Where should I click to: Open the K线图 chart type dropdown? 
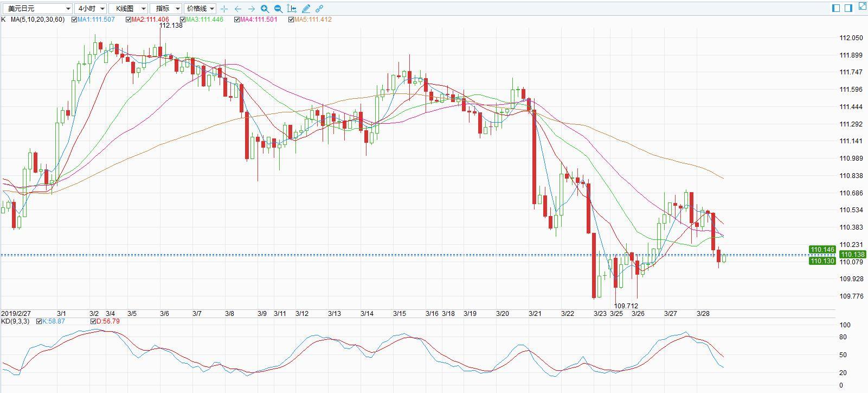[x=128, y=9]
